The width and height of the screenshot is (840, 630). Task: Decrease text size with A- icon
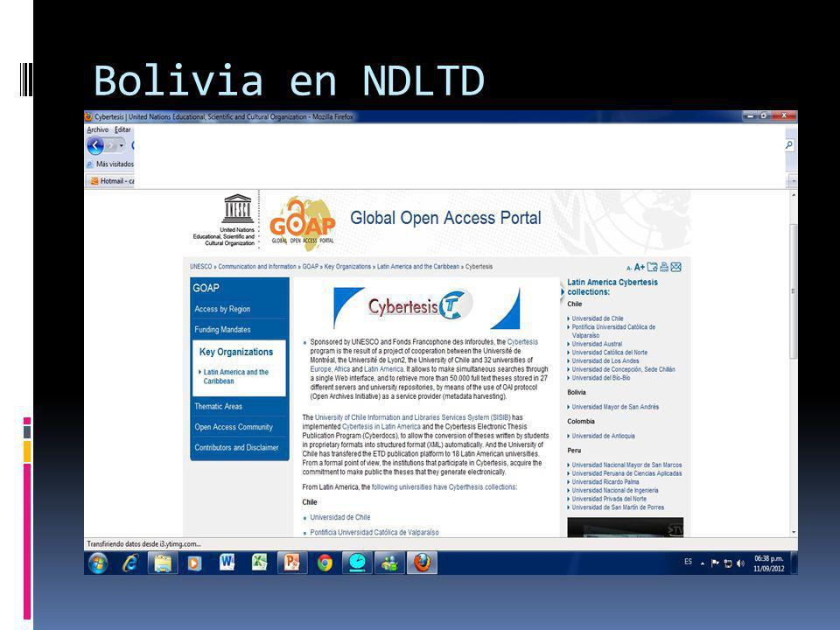(x=629, y=268)
